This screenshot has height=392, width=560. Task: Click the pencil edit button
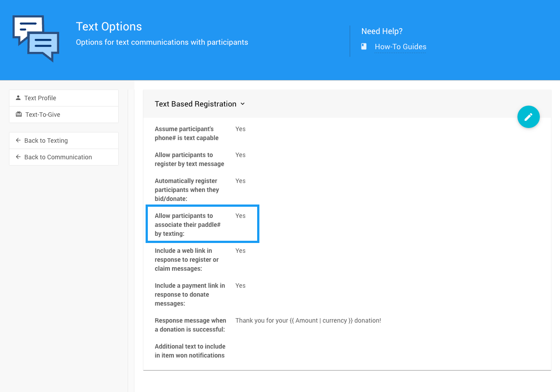coord(529,117)
